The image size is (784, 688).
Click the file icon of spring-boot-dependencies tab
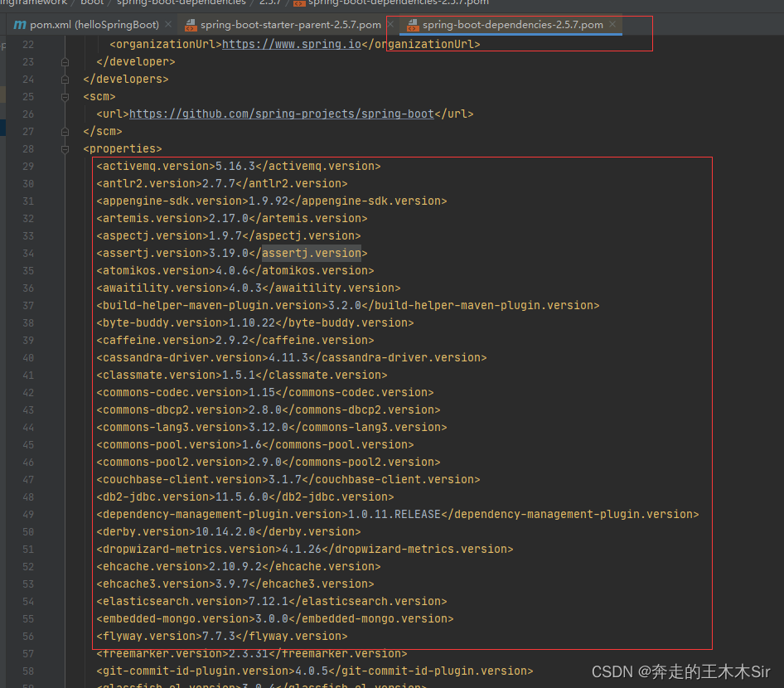coord(413,25)
